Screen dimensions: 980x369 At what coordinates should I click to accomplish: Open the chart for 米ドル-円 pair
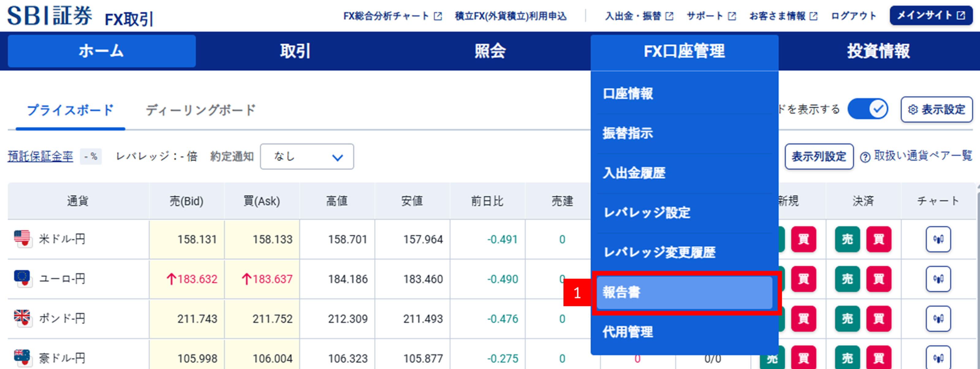coord(938,239)
